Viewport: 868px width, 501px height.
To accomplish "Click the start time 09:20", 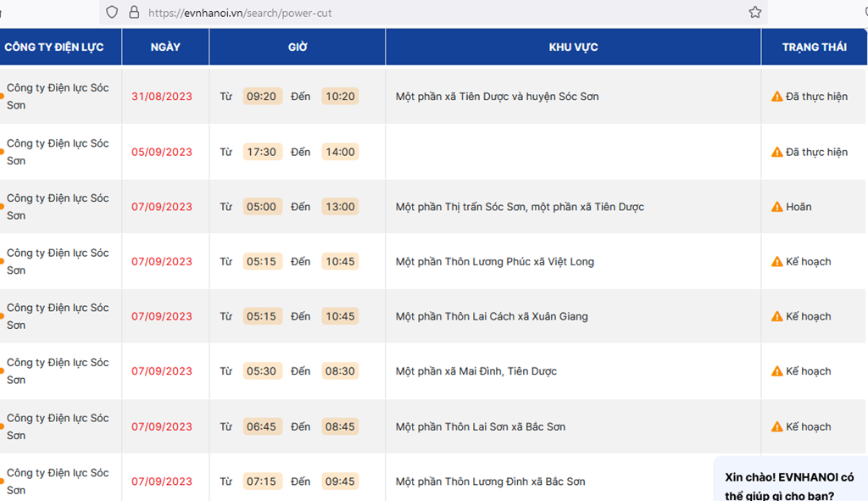I will 262,97.
